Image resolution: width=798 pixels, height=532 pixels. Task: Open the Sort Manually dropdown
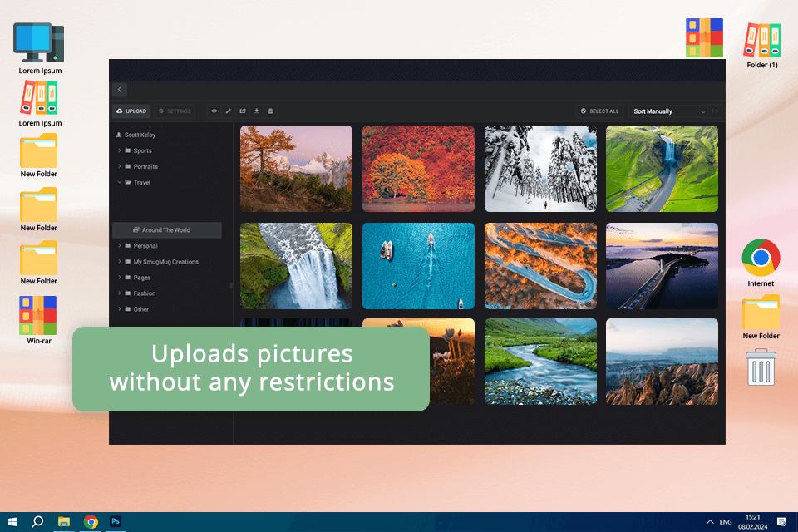(668, 111)
